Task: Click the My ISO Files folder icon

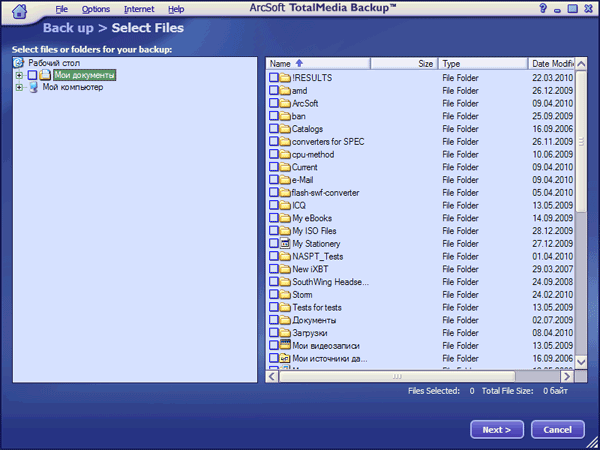Action: [285, 231]
